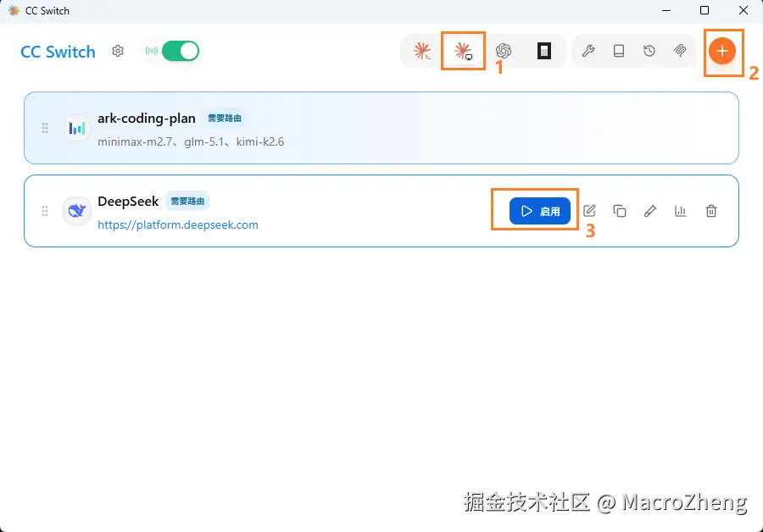This screenshot has height=532, width=763.
Task: Turn off the green proxy toggle switch
Action: [x=181, y=51]
